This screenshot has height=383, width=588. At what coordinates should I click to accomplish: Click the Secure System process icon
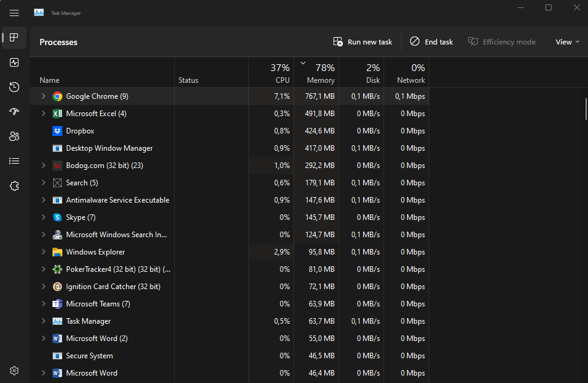(57, 356)
